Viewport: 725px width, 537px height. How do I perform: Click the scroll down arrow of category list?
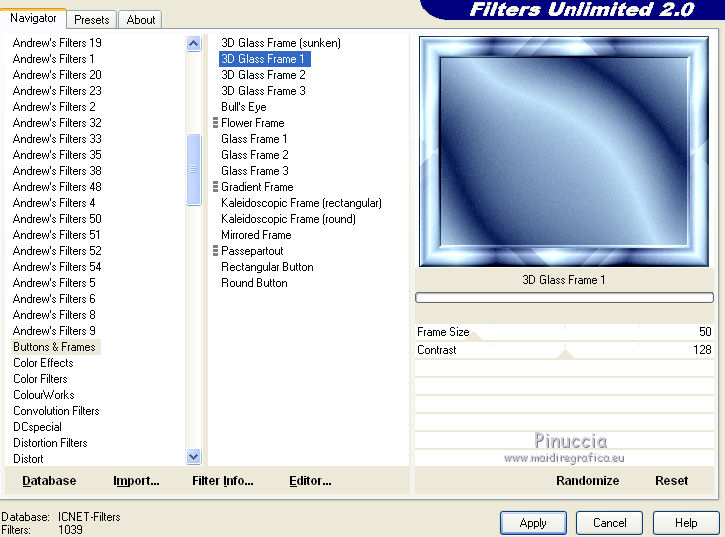coord(194,457)
